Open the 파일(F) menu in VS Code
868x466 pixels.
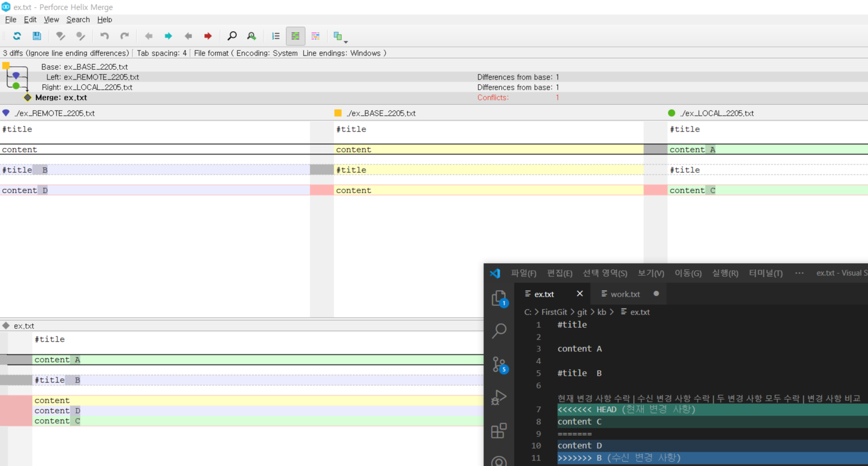[x=524, y=273]
